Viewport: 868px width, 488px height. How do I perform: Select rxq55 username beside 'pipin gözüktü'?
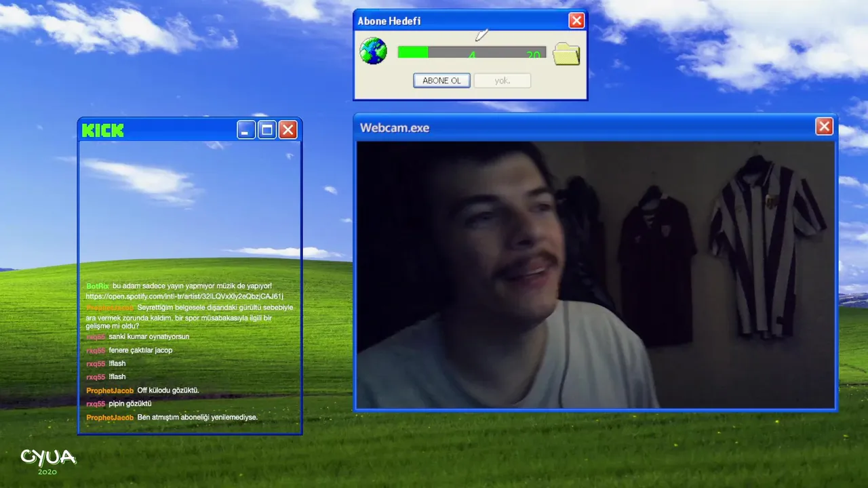pyautogui.click(x=96, y=404)
